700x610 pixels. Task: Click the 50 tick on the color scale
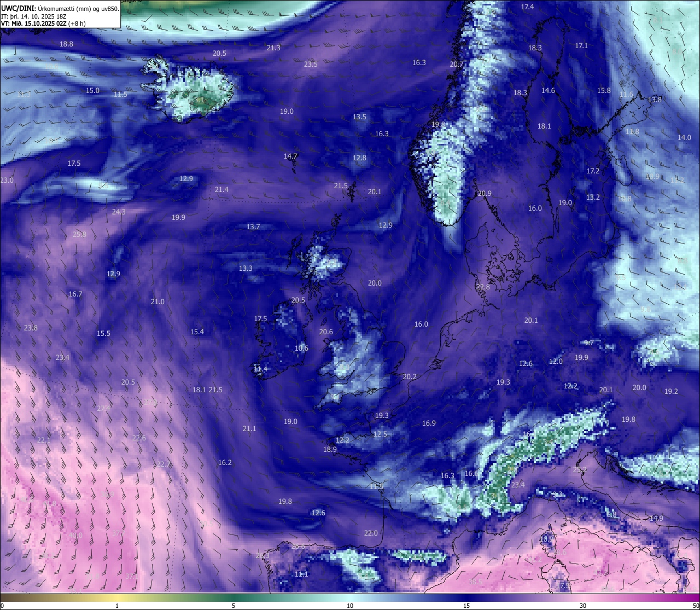[696, 606]
